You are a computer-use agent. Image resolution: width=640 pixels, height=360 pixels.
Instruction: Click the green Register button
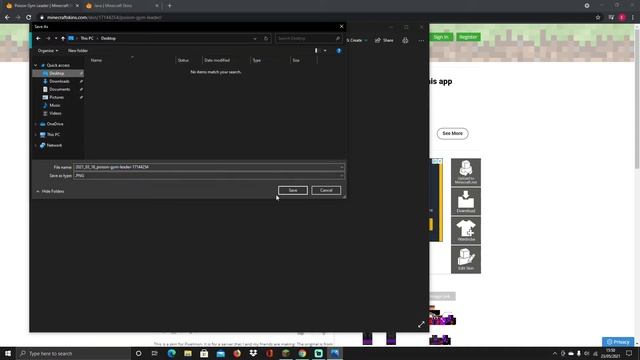pos(468,37)
